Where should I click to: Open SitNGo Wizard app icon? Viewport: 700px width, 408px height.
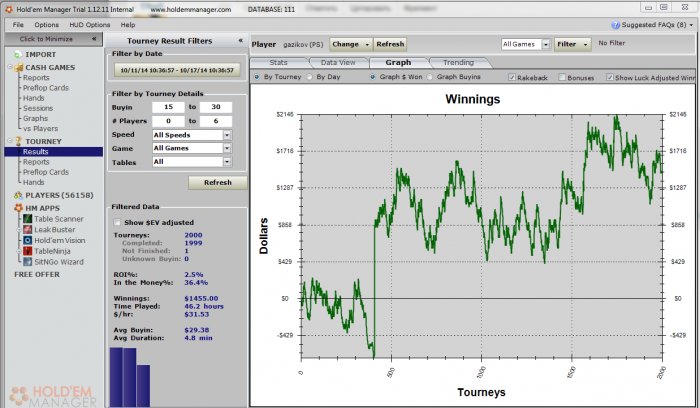pos(28,262)
